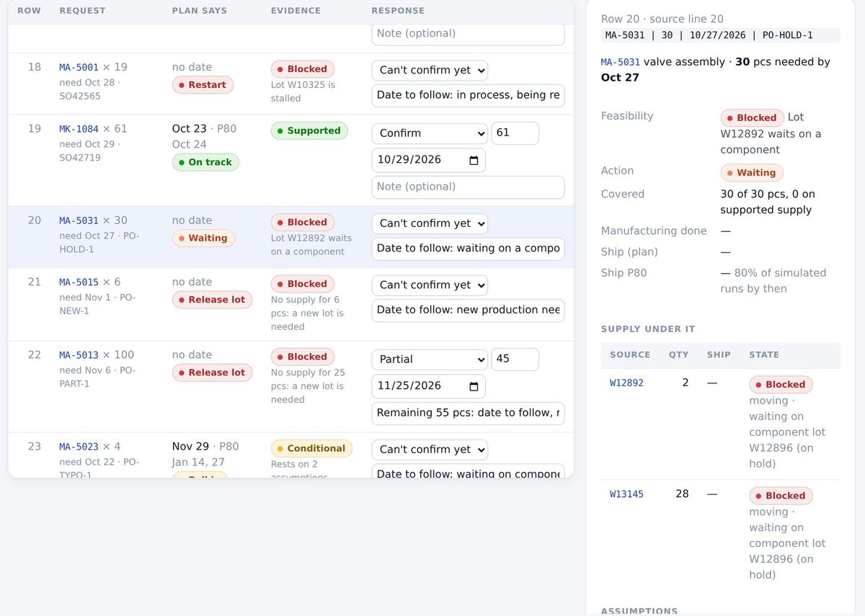The width and height of the screenshot is (865, 616).
Task: Click Blocked state badge for lot W13145
Action: click(x=781, y=496)
